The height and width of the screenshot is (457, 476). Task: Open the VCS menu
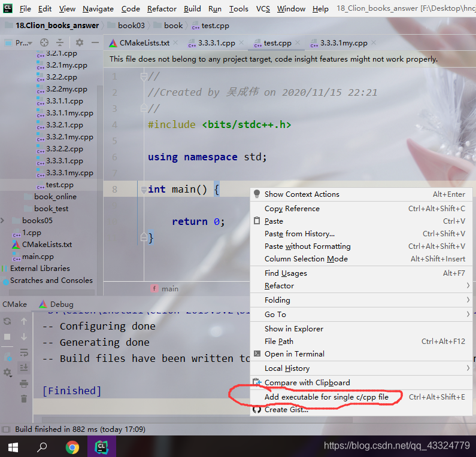point(263,9)
